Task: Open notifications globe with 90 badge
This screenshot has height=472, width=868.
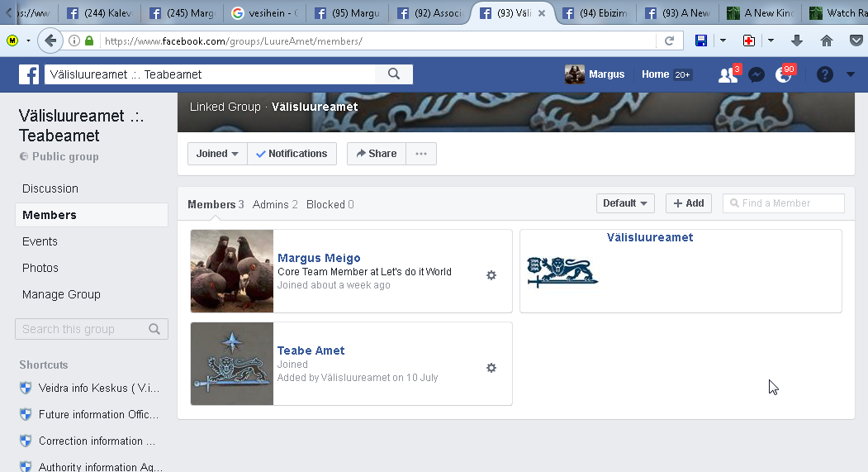Action: [784, 74]
